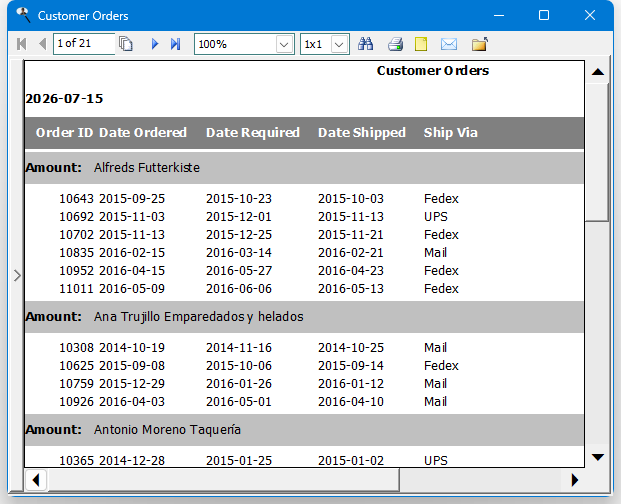Image resolution: width=621 pixels, height=504 pixels.
Task: Go to the first page
Action: pos(21,44)
